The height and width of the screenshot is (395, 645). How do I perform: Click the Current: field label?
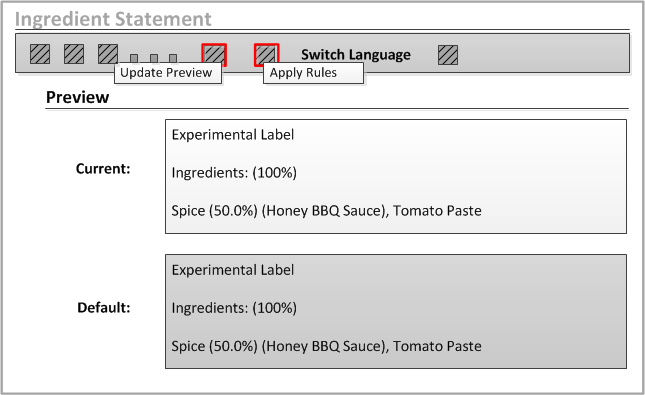[103, 169]
